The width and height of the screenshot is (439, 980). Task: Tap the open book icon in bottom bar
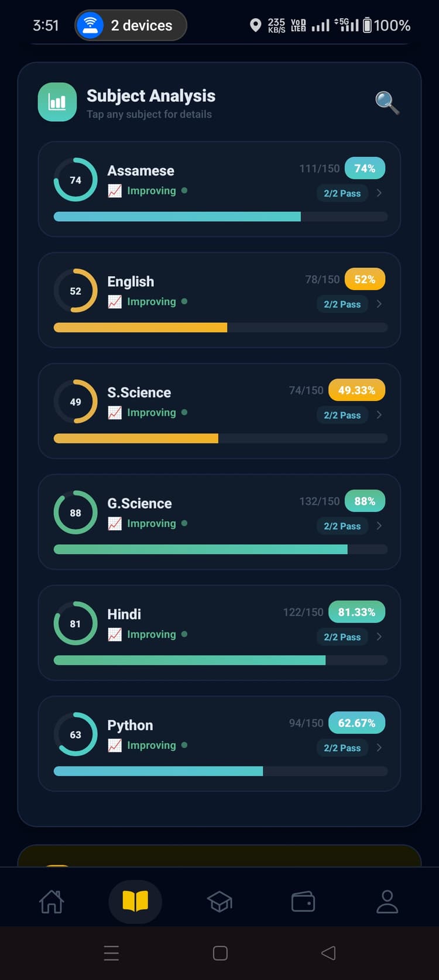135,902
